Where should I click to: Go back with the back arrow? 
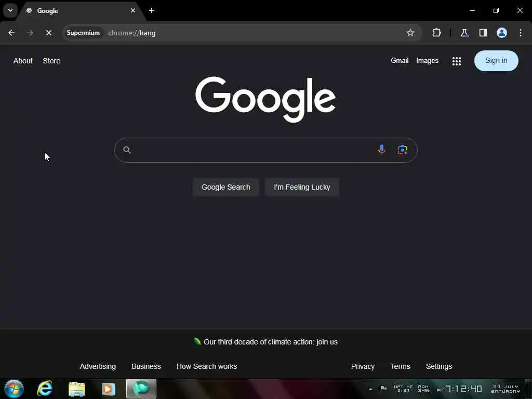tap(11, 33)
